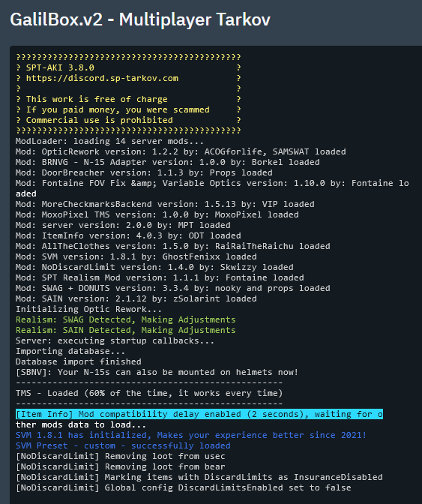Click the SBNV N-15s mounted on helmets message

(157, 372)
